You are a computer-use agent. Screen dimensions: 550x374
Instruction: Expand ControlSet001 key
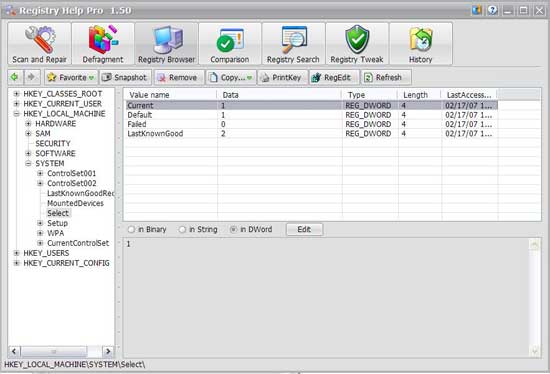tap(40, 173)
